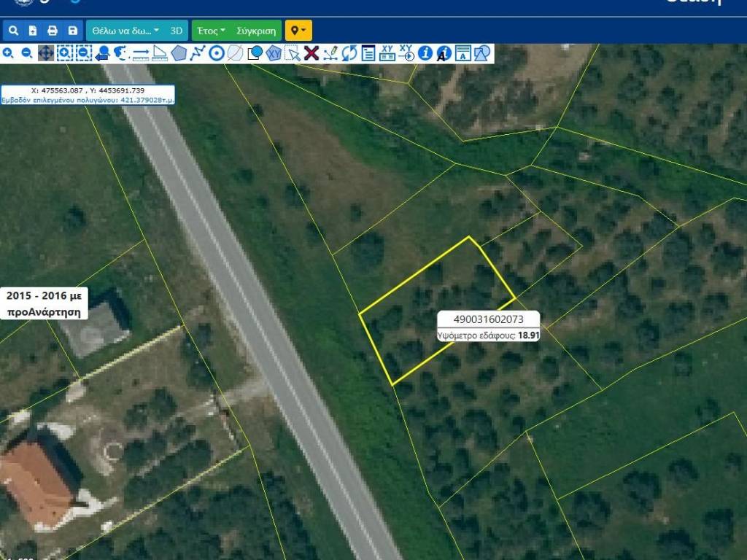The height and width of the screenshot is (560, 747).
Task: Expand the Έτος year dropdown
Action: (212, 31)
